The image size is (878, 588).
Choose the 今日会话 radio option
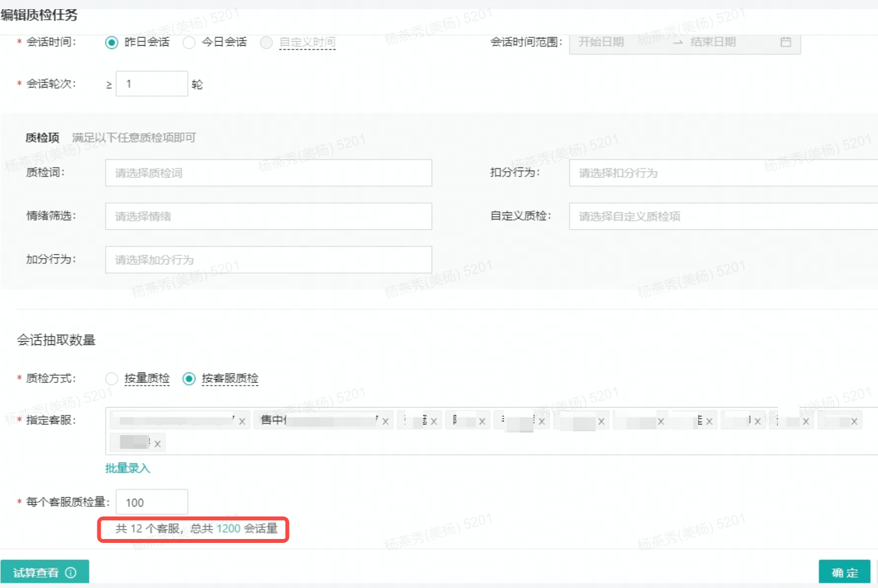(x=189, y=42)
